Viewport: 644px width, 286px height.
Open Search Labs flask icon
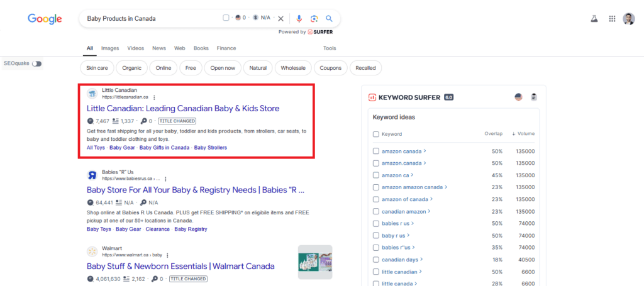593,19
